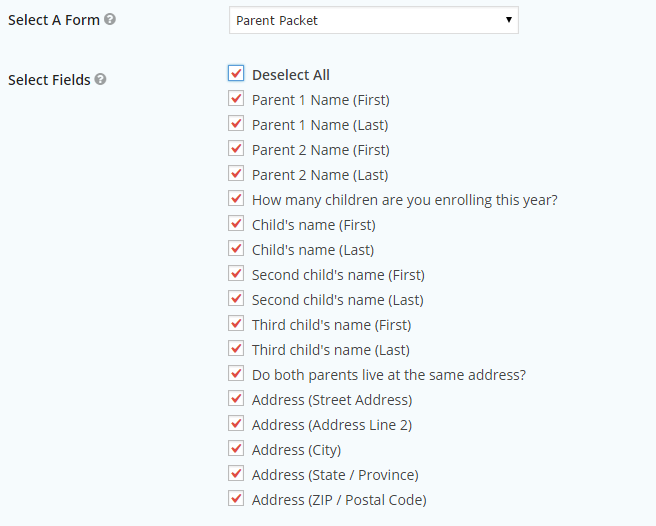This screenshot has height=526, width=656.
Task: Toggle Child's name (Last) checkbox
Action: coord(236,248)
